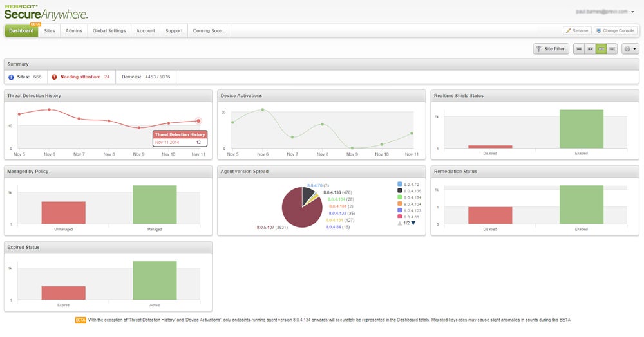Select the one-column layout icon
This screenshot has height=337, width=644.
[x=580, y=49]
